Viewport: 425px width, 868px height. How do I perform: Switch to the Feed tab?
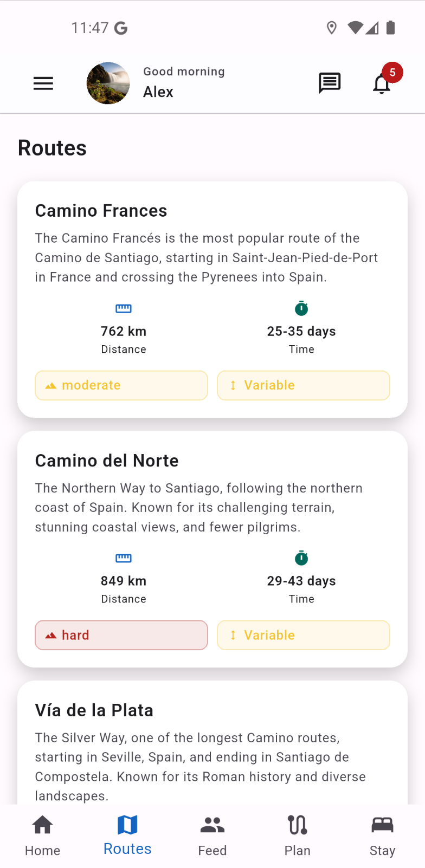tap(212, 835)
